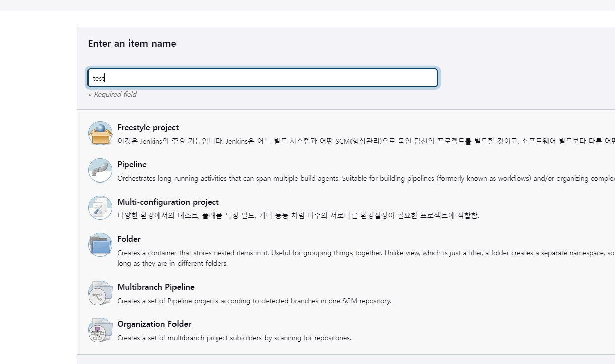
Task: Click 'Creates a set of multibranch project' description
Action: point(234,338)
